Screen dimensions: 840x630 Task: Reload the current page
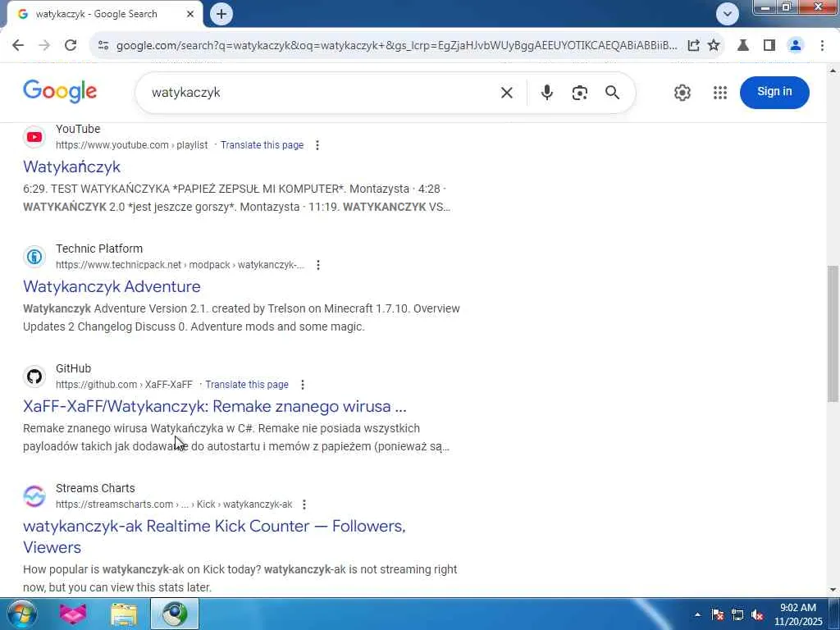pos(71,46)
